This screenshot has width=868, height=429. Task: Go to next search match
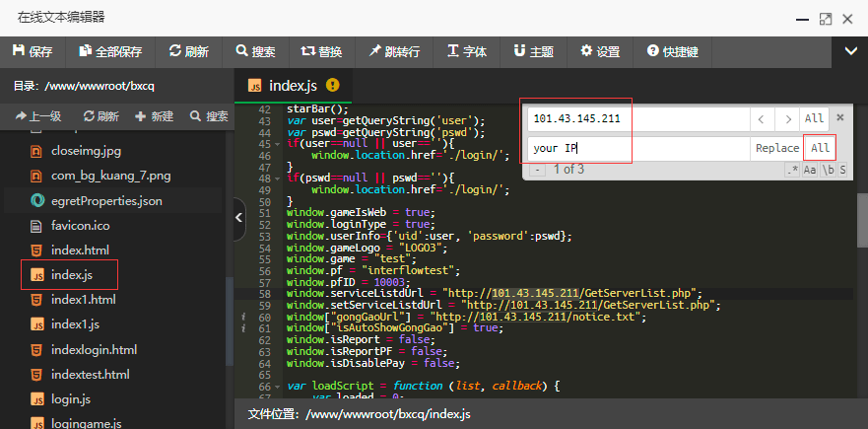click(787, 118)
